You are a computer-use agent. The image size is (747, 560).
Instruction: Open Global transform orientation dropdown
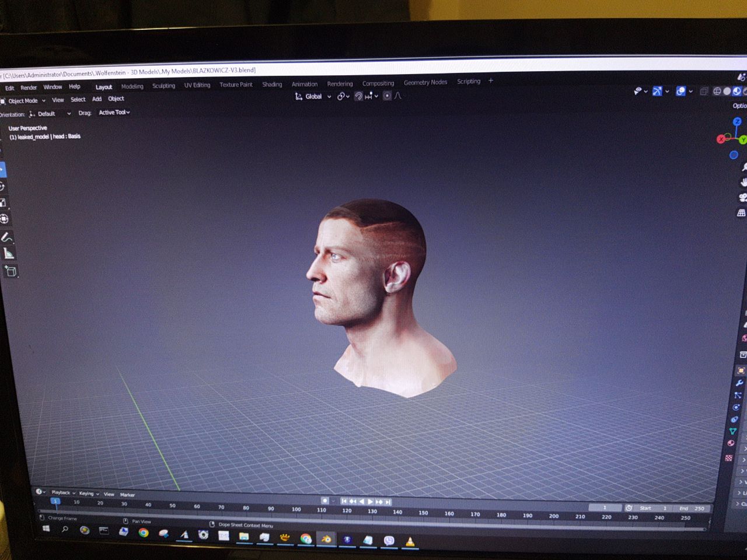pyautogui.click(x=313, y=96)
